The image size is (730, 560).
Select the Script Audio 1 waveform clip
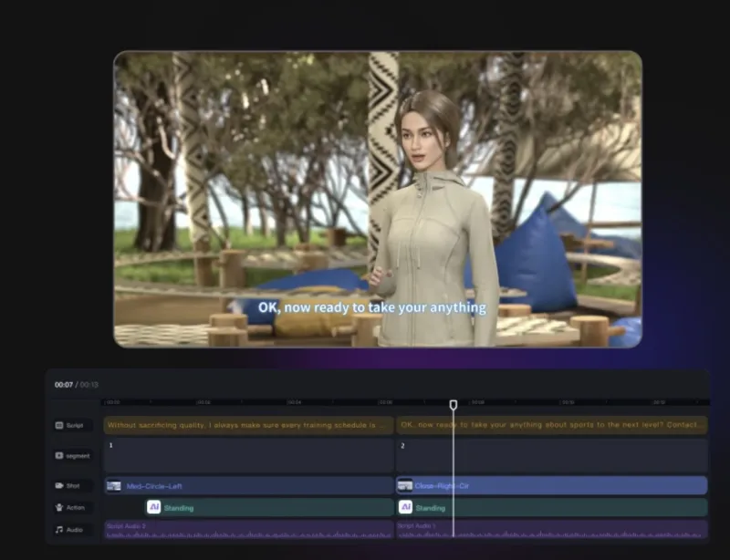[x=552, y=530]
